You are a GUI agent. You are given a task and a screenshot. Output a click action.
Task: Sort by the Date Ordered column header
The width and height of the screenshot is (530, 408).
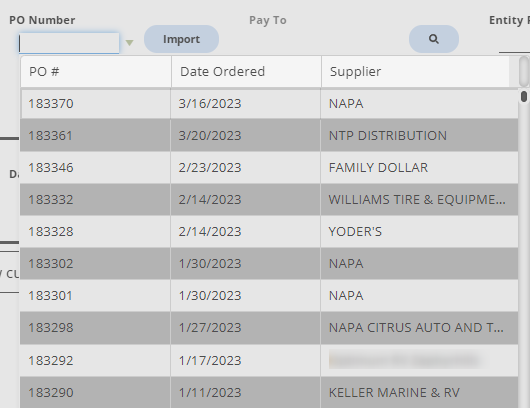[246, 72]
